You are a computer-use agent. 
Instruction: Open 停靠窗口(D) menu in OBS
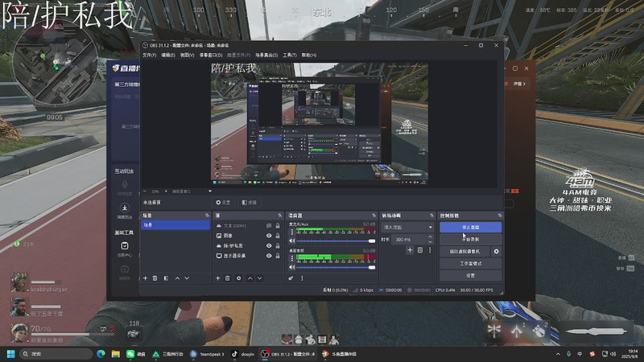tap(211, 55)
